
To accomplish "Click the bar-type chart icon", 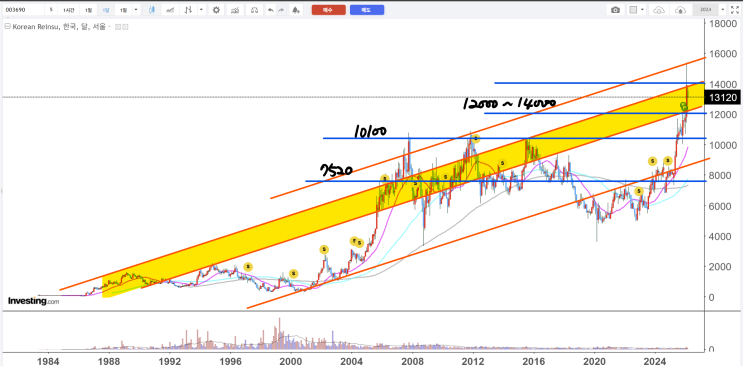I will point(189,10).
